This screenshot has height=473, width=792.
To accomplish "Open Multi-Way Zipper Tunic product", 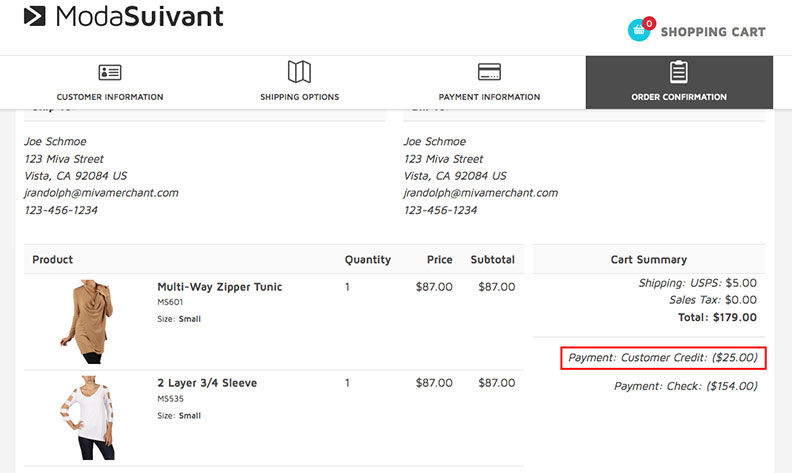I will coord(220,287).
